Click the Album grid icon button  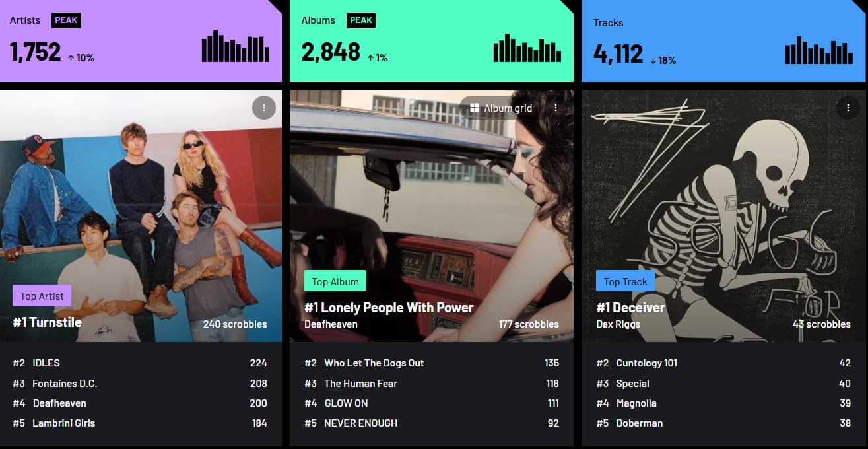tap(502, 108)
